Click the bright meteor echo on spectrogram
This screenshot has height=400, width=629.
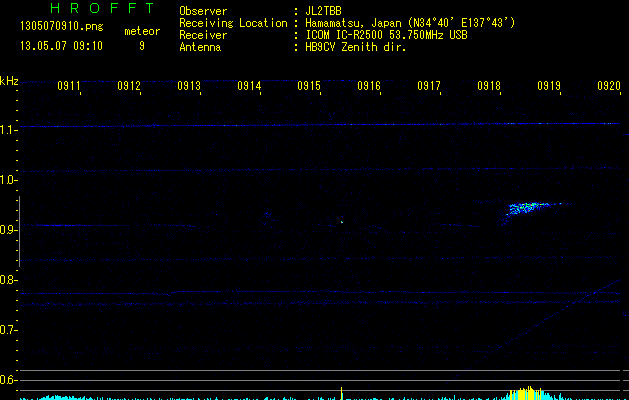525,208
